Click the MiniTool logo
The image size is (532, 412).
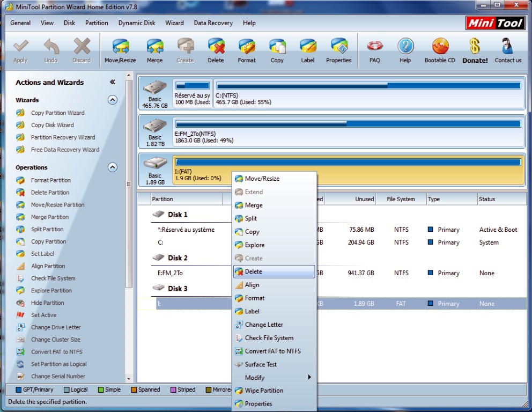coord(496,24)
